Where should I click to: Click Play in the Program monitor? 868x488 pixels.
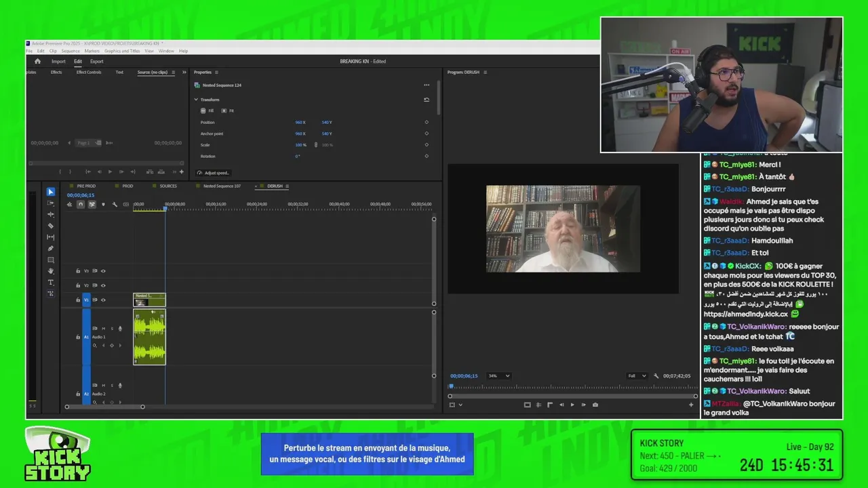572,405
